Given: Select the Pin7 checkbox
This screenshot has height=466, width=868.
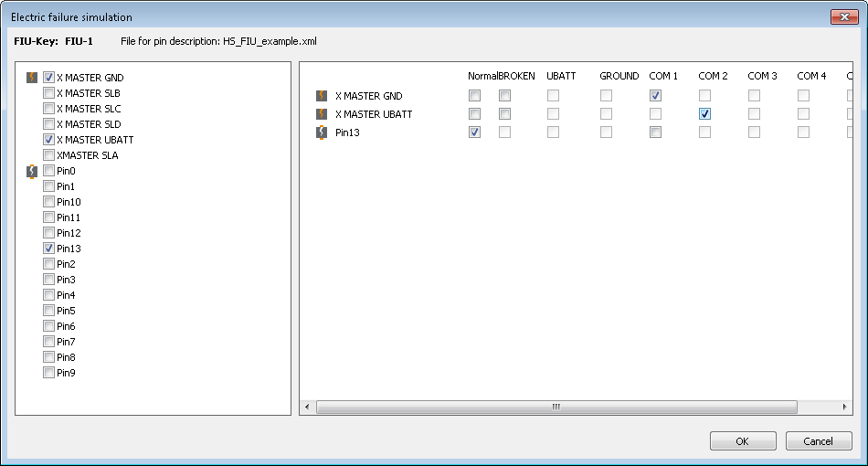Looking at the screenshot, I should click(48, 341).
